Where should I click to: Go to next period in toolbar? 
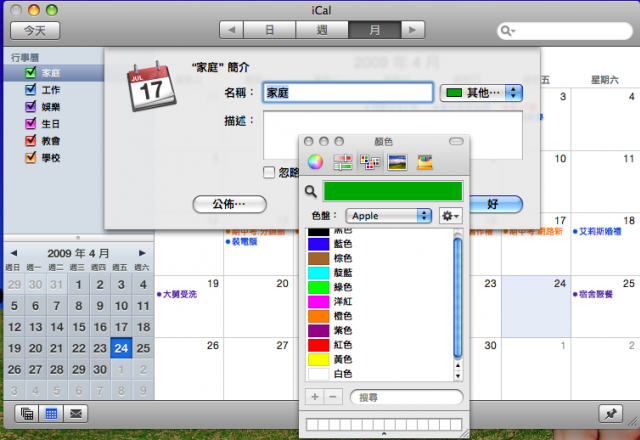click(x=413, y=30)
